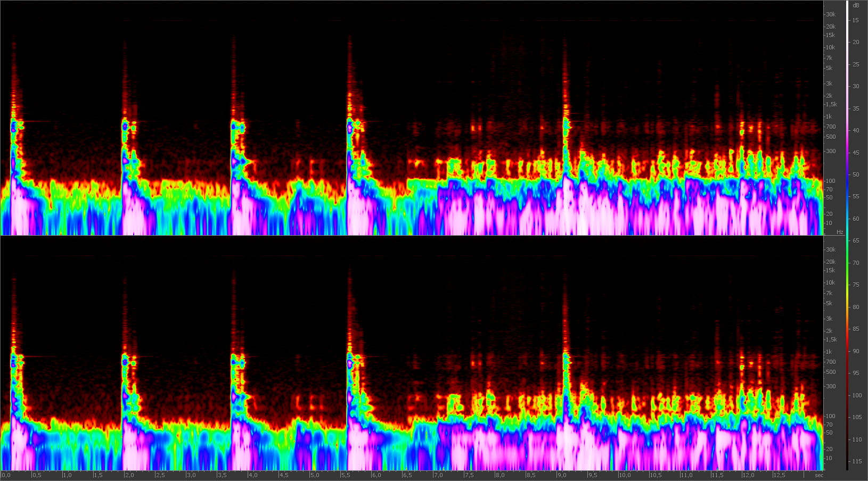Click the 7,0 second mark on time ruler
The height and width of the screenshot is (481, 868).
[438, 475]
